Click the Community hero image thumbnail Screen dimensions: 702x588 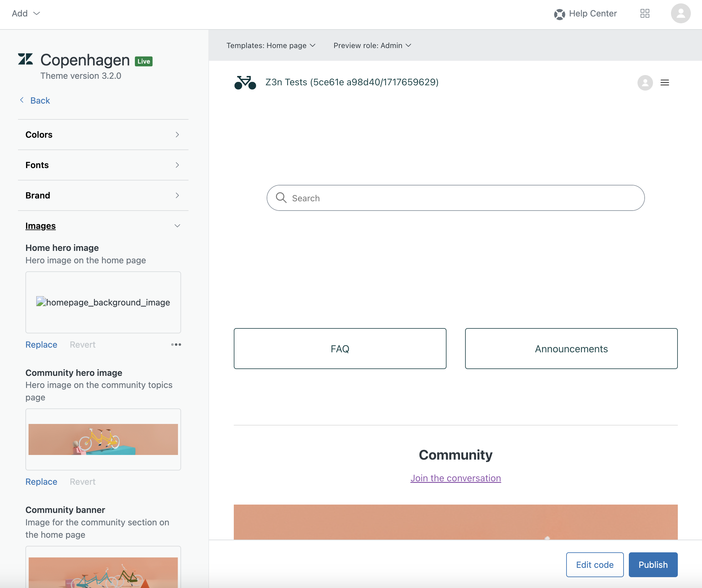click(103, 439)
